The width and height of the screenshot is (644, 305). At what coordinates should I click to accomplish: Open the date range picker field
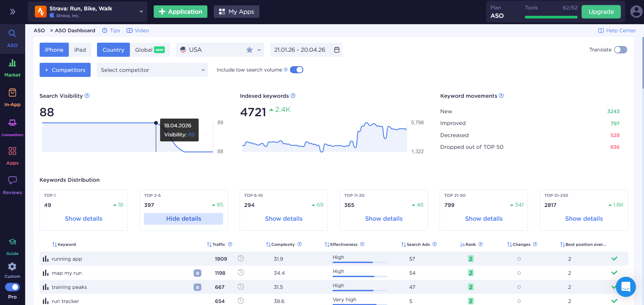coord(306,50)
